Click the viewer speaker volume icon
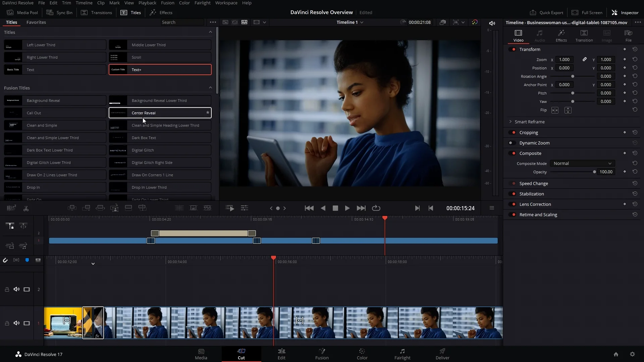 (492, 23)
